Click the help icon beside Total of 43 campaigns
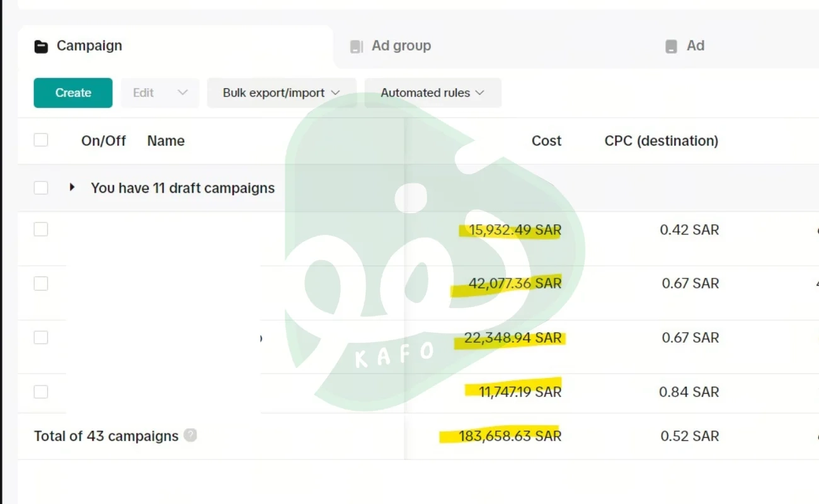The height and width of the screenshot is (504, 819). [x=190, y=435]
